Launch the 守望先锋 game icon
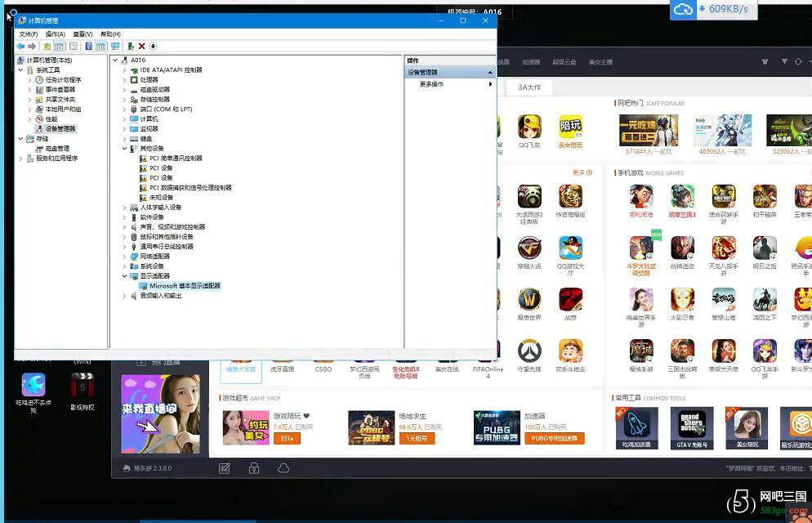This screenshot has height=523, width=812. click(529, 351)
